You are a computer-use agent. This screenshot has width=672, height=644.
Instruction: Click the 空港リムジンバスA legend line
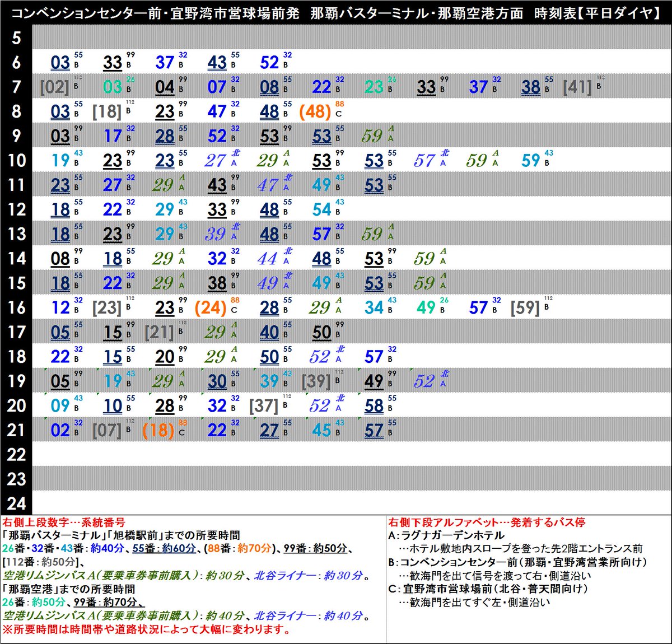[x=101, y=573]
